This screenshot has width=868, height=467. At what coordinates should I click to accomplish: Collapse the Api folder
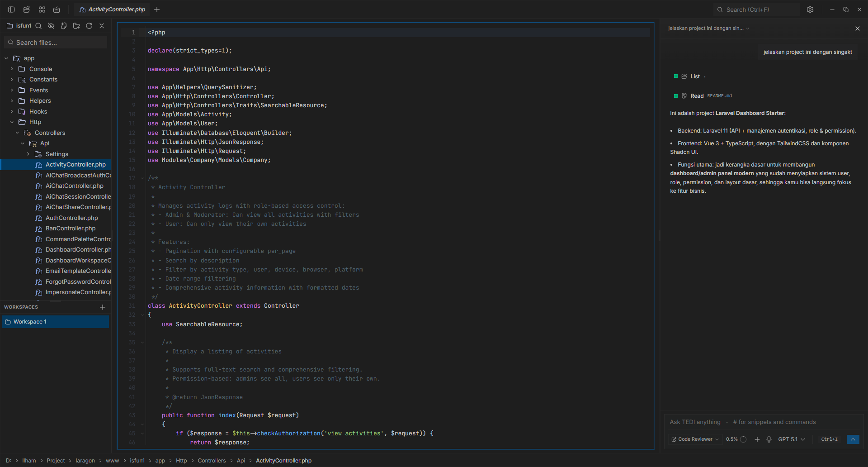pyautogui.click(x=23, y=143)
